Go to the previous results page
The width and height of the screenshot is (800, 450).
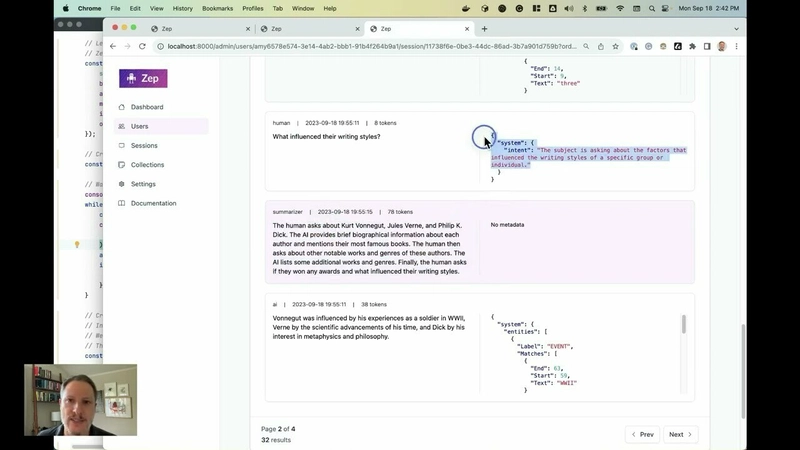(642, 434)
